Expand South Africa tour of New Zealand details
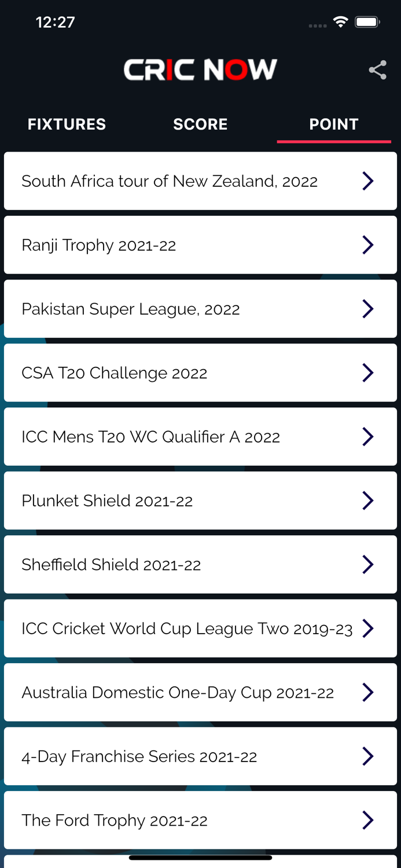The width and height of the screenshot is (401, 868). [x=368, y=181]
